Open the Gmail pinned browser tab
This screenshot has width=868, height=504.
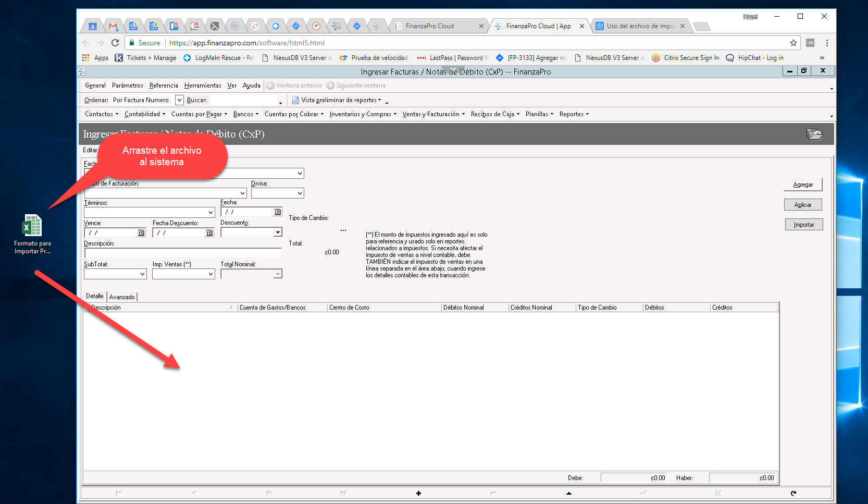[113, 26]
